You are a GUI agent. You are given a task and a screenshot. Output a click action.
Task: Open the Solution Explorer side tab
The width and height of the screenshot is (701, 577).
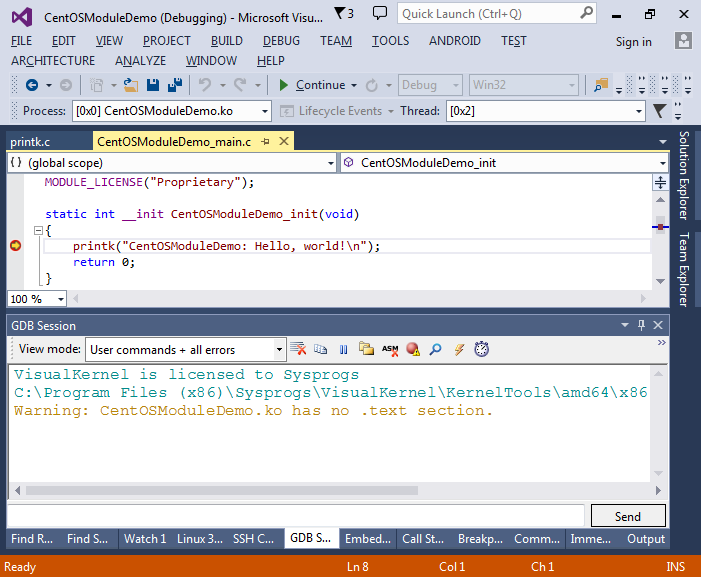point(684,175)
